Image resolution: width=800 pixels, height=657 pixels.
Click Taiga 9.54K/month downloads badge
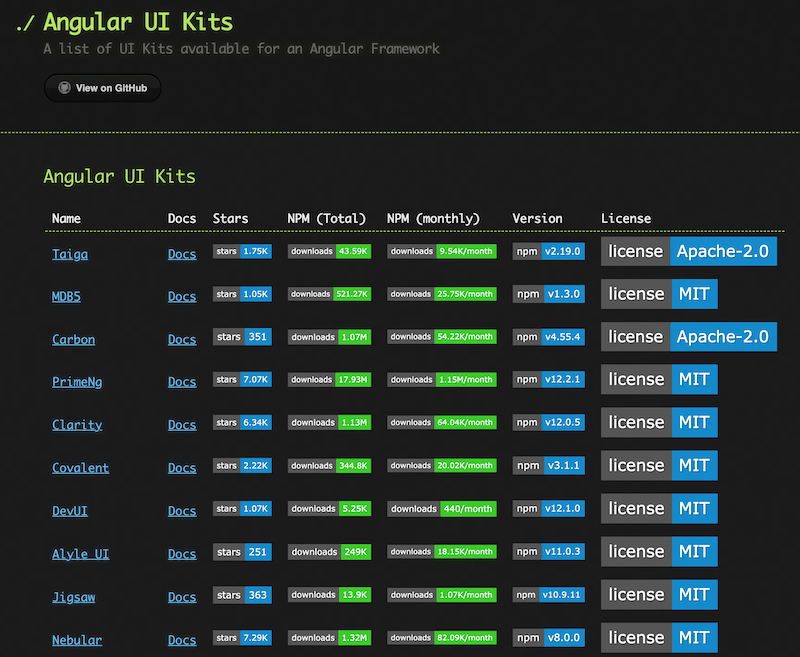pyautogui.click(x=442, y=251)
